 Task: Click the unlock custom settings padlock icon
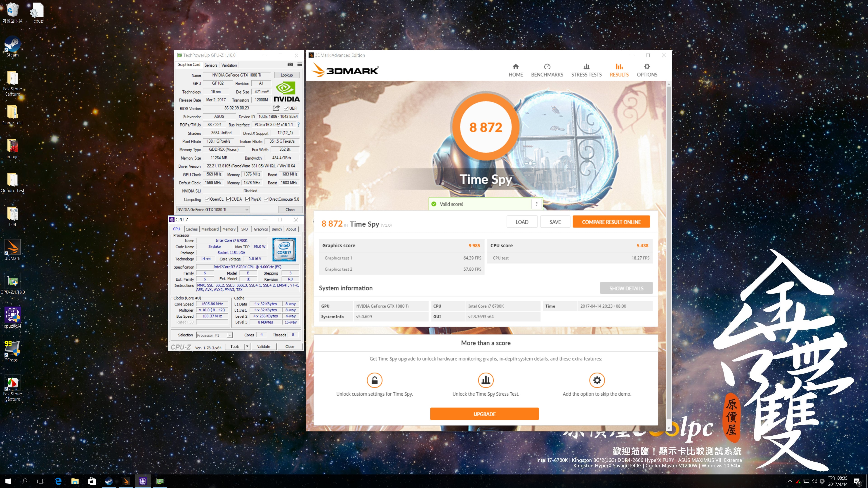tap(374, 380)
